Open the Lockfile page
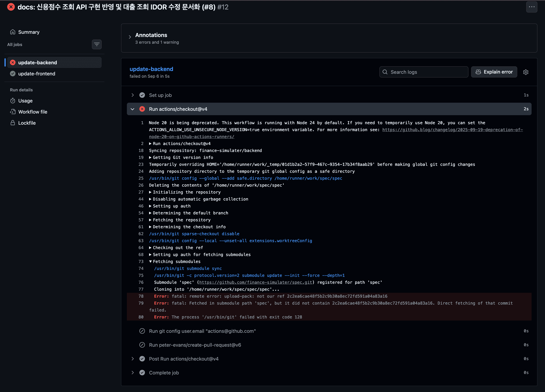Screen dimensions: 545x392 27,123
